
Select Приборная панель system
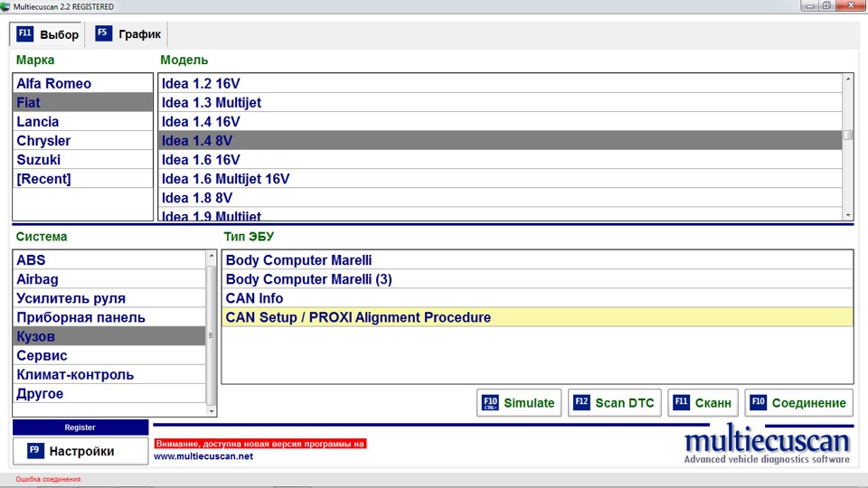109,317
